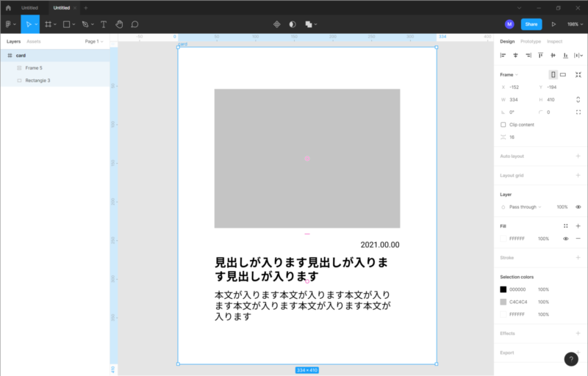Viewport: 588px width, 376px height.
Task: Select the Text tool in toolbar
Action: coord(103,24)
